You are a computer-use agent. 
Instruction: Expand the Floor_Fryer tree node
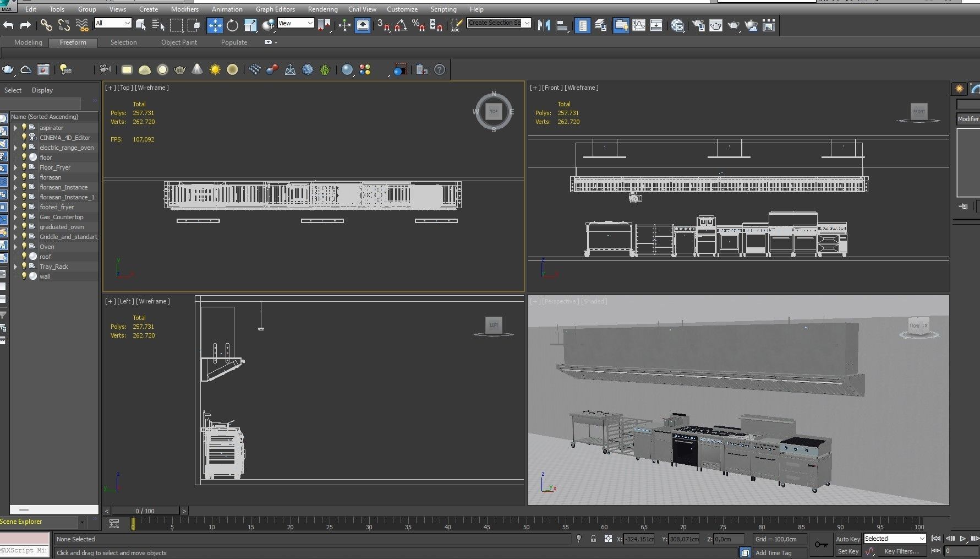(15, 167)
